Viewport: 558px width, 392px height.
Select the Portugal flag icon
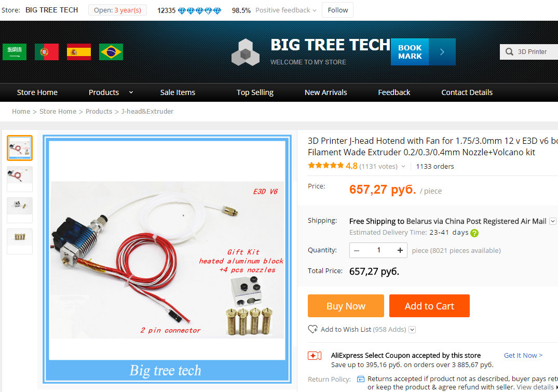pos(47,52)
